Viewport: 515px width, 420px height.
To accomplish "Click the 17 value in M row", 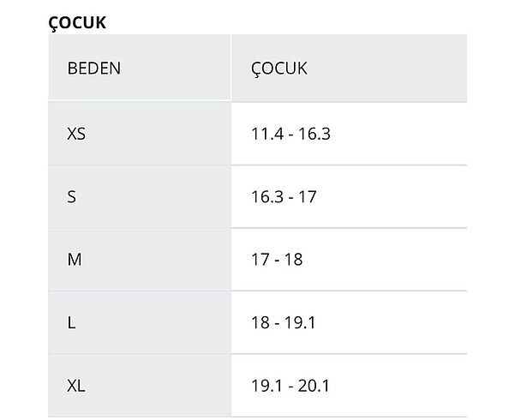I will (x=260, y=259).
